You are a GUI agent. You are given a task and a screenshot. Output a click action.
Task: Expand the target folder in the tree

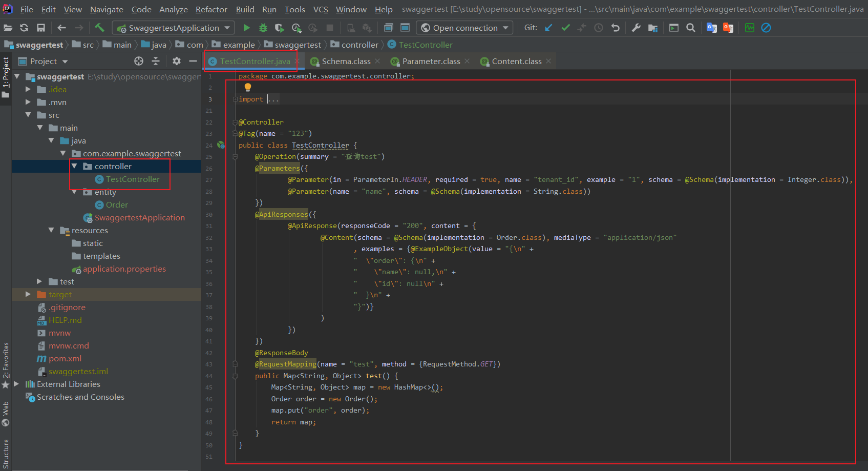click(28, 294)
